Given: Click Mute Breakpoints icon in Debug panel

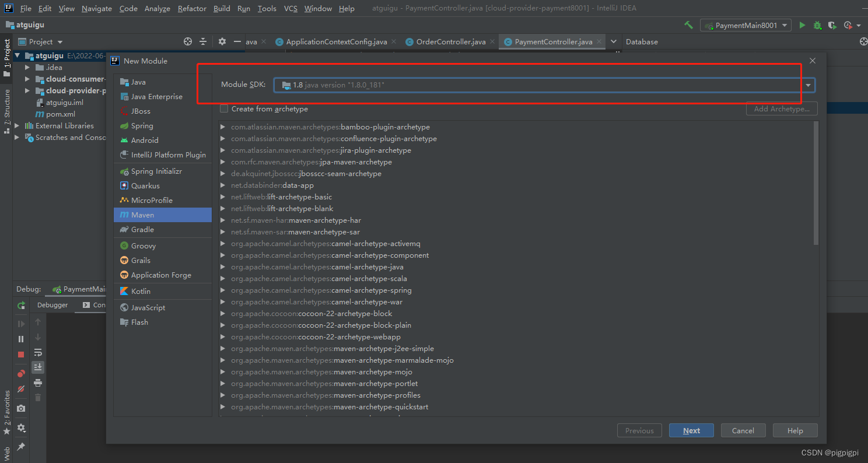Looking at the screenshot, I should [21, 388].
